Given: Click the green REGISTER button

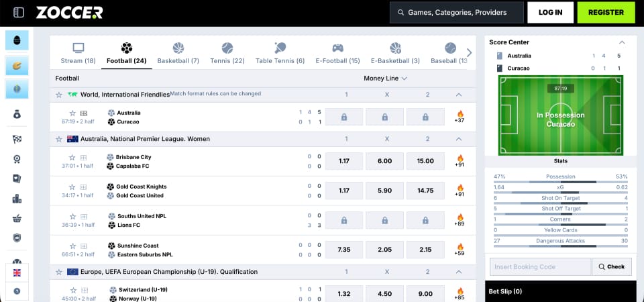Looking at the screenshot, I should 606,12.
